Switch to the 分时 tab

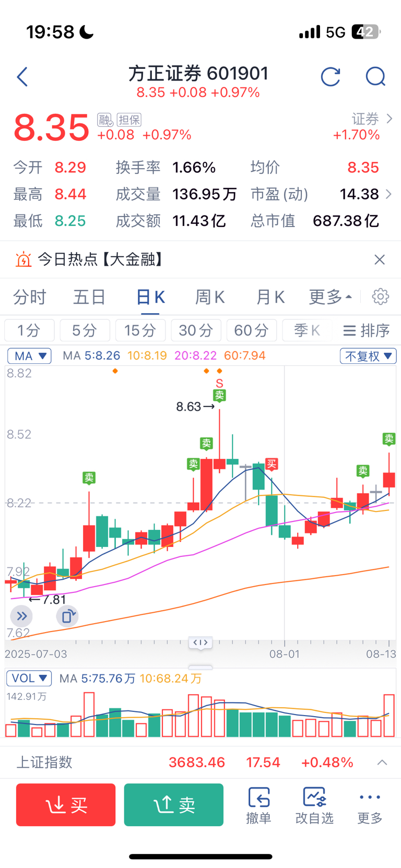click(30, 297)
